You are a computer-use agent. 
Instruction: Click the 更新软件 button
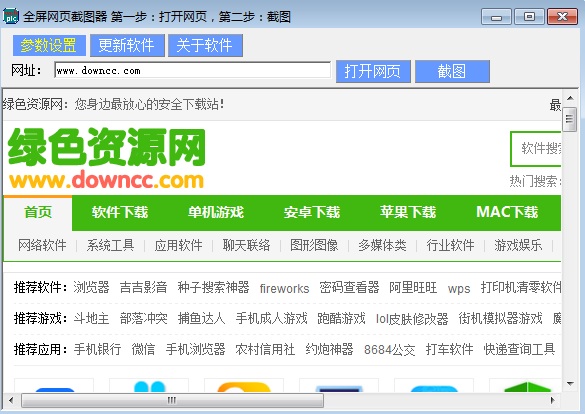[127, 46]
